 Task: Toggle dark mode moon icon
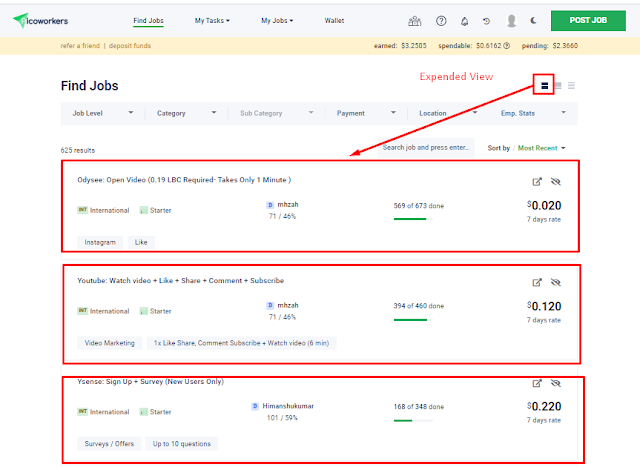[533, 20]
